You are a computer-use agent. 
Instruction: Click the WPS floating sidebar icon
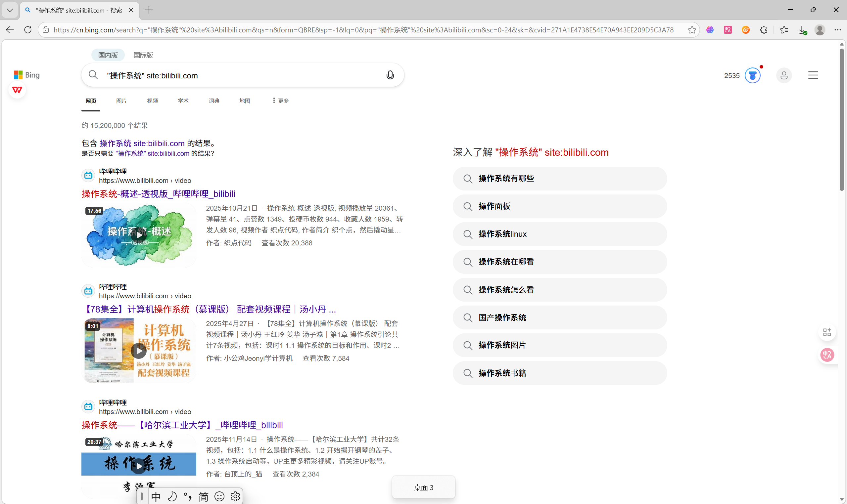point(17,90)
